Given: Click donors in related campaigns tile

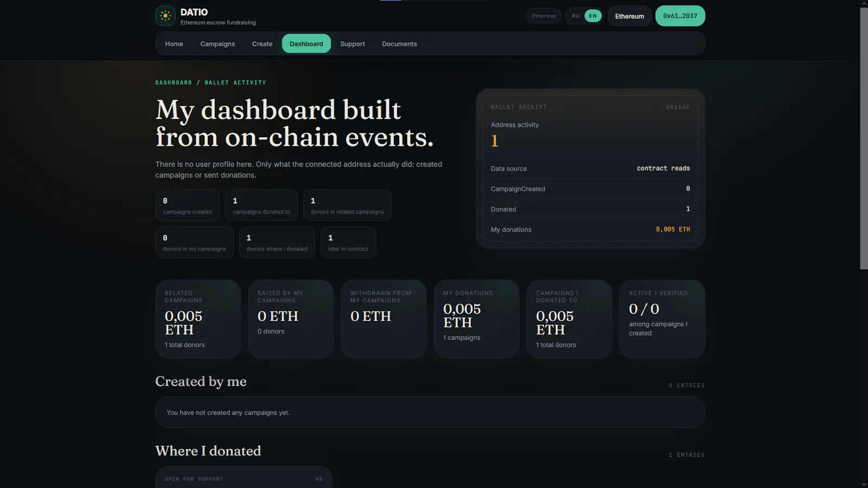Looking at the screenshot, I should click(x=347, y=206).
